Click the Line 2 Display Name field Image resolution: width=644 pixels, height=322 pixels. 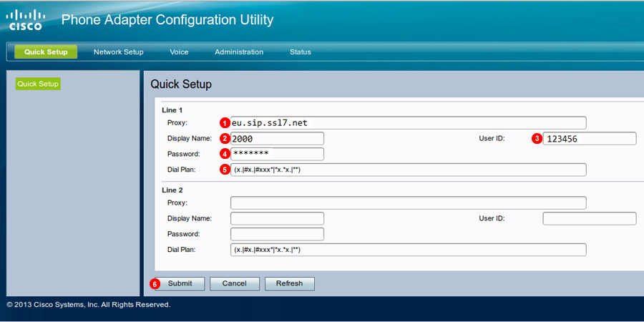tap(277, 218)
